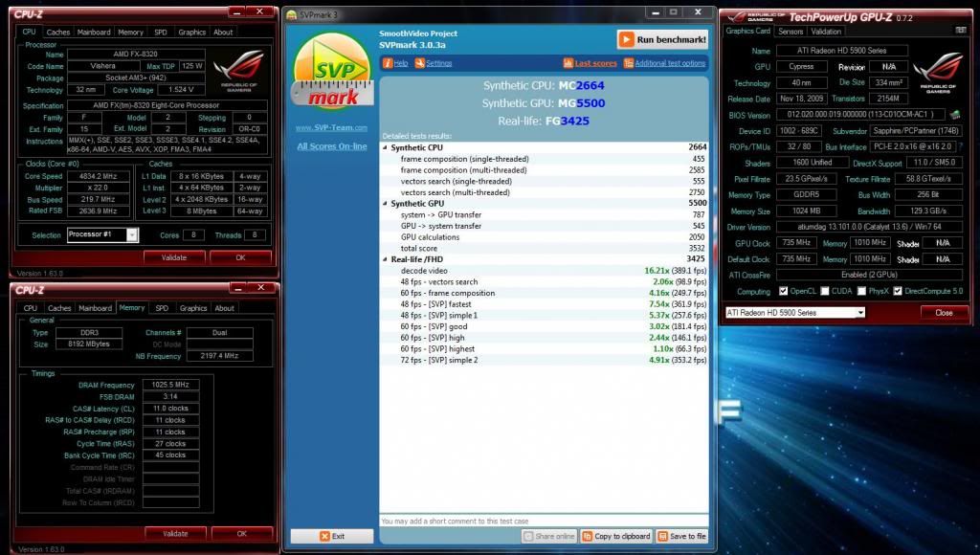Click the Save to file icon
The width and height of the screenshot is (980, 555).
click(663, 536)
